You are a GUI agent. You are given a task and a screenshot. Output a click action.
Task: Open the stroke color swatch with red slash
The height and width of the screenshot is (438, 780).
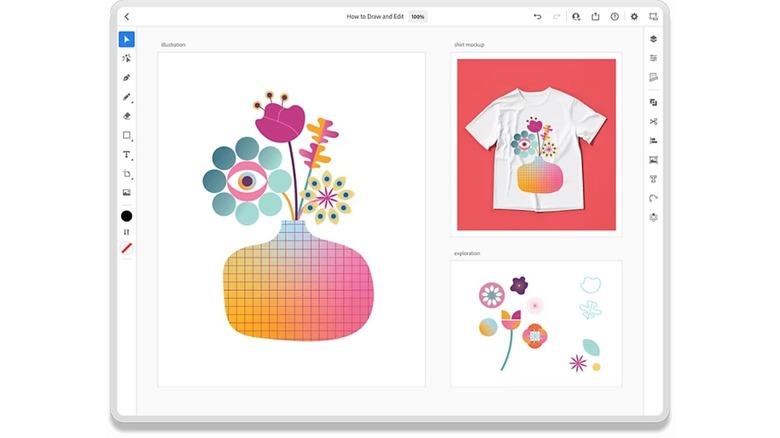(126, 248)
